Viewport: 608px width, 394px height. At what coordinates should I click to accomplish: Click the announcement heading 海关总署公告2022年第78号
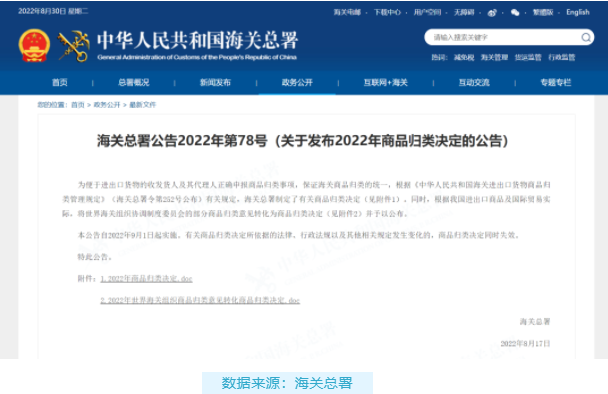click(182, 141)
